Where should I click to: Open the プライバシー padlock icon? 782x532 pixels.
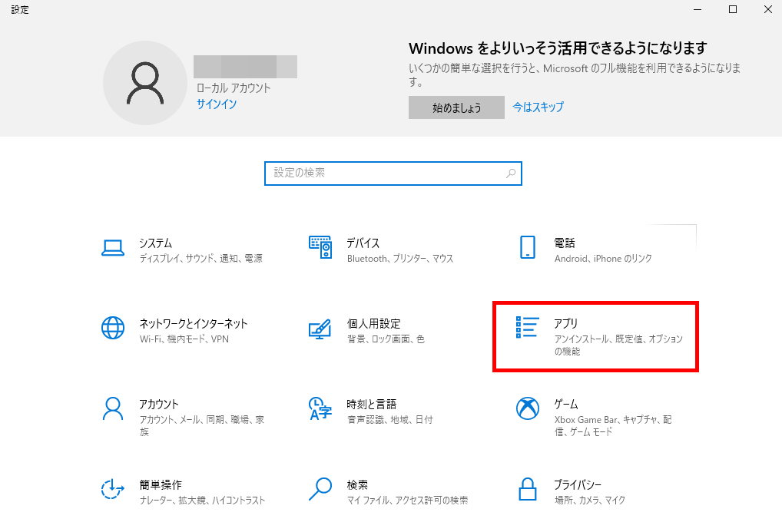pos(528,489)
